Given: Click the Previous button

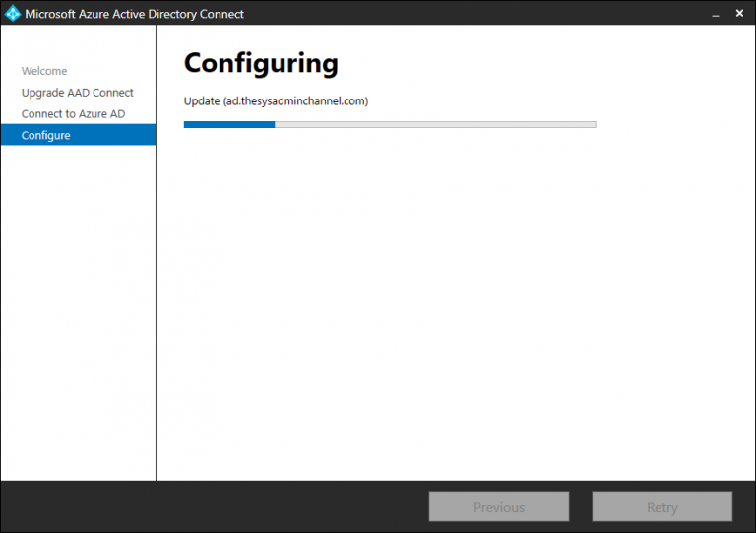Looking at the screenshot, I should (x=499, y=506).
